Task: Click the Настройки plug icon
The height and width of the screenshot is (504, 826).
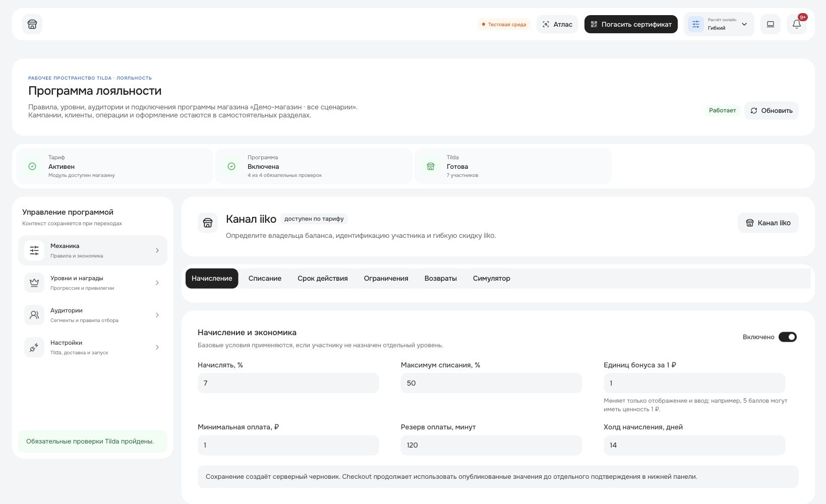Action: click(34, 347)
